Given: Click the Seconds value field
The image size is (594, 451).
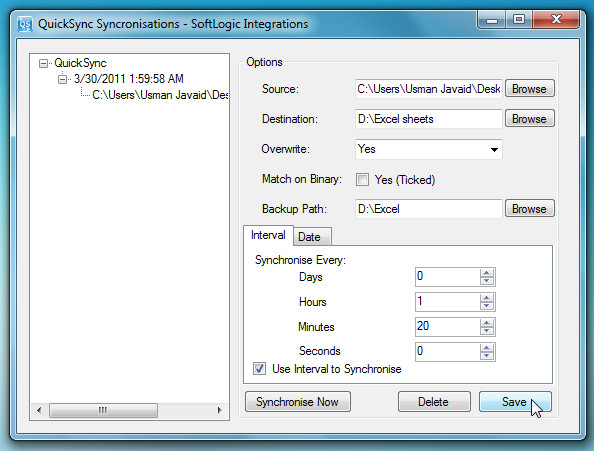Looking at the screenshot, I should point(447,351).
